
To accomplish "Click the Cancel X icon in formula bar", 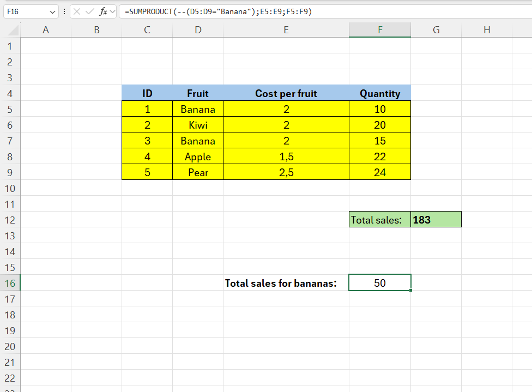I will point(78,11).
